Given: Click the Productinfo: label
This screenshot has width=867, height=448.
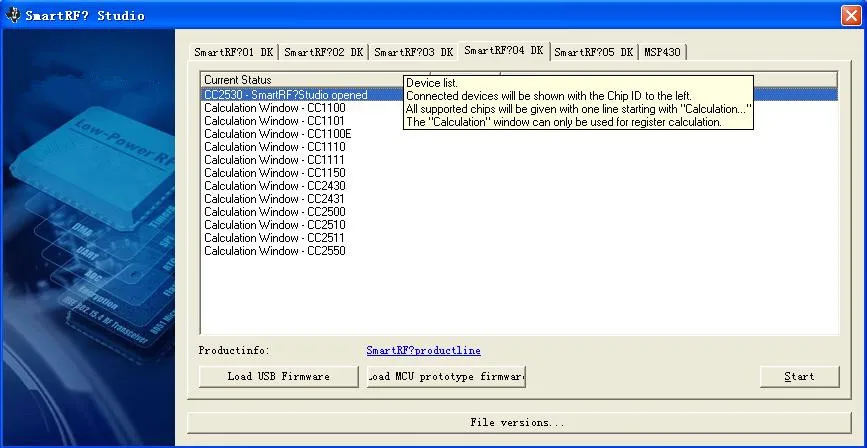Looking at the screenshot, I should [234, 350].
